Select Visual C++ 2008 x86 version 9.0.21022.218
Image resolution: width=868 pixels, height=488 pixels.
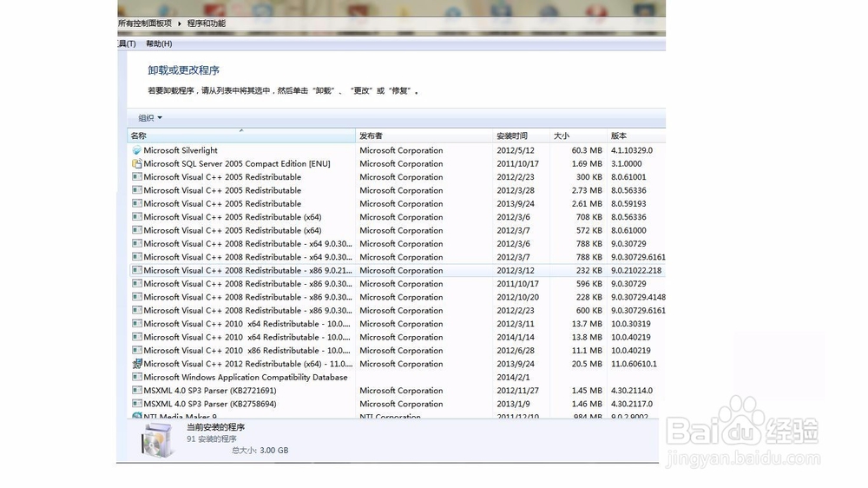pos(397,270)
